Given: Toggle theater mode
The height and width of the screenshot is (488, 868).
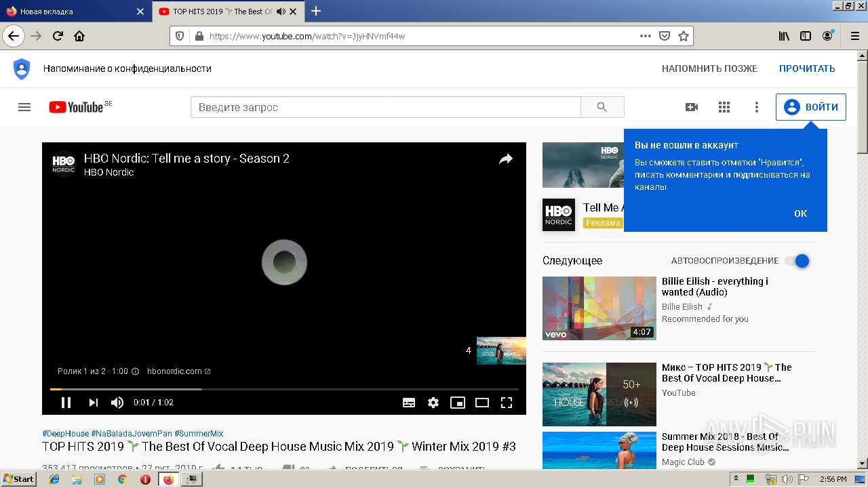Looking at the screenshot, I should 482,403.
